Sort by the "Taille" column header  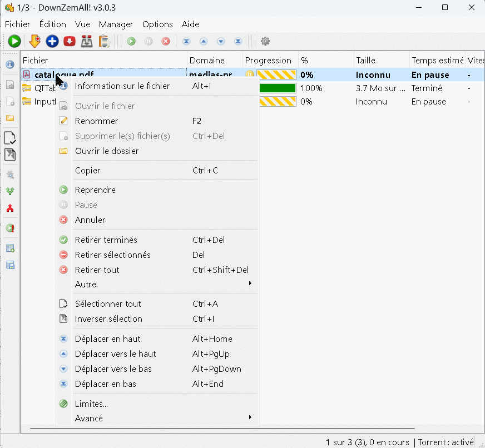pyautogui.click(x=382, y=60)
